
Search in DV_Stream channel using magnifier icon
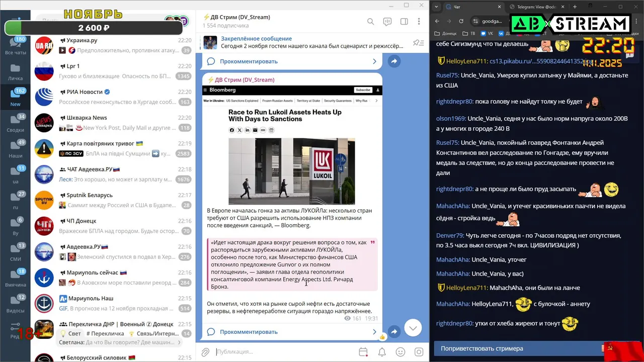point(370,22)
